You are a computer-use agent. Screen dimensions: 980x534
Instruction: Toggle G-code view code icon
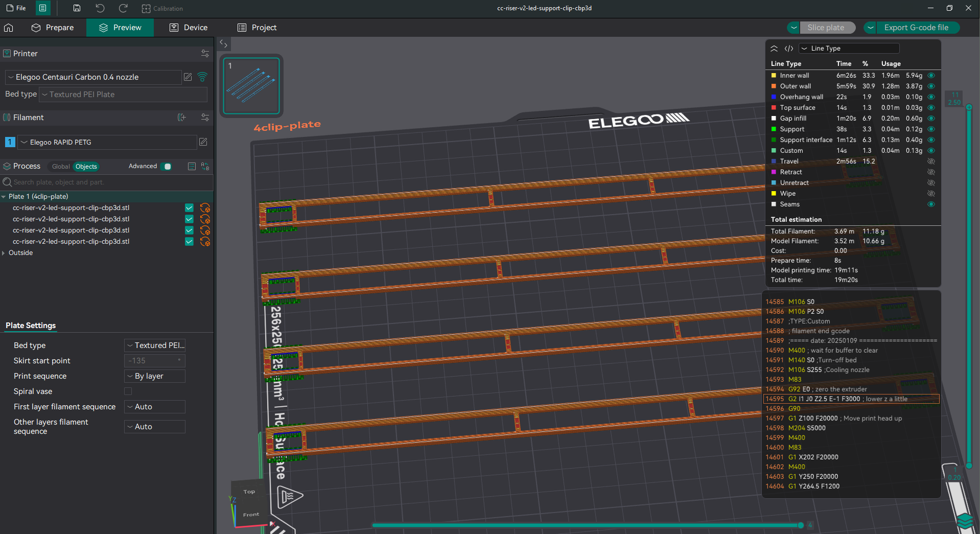789,49
